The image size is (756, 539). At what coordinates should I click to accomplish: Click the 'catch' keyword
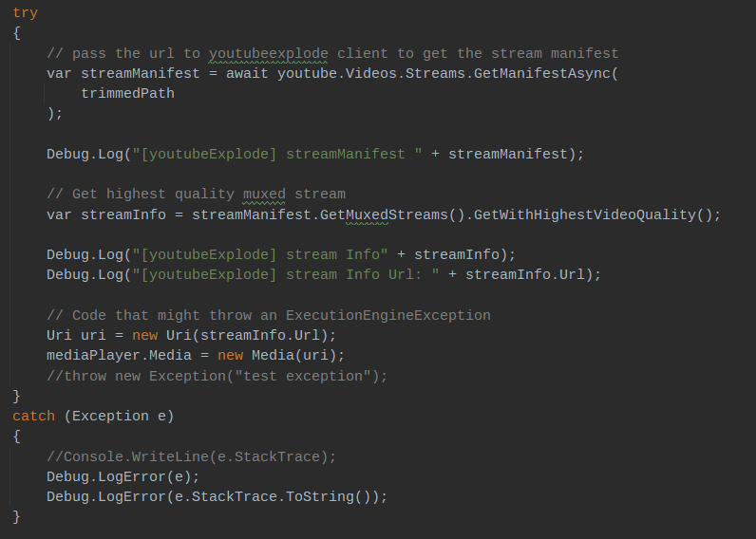(34, 417)
